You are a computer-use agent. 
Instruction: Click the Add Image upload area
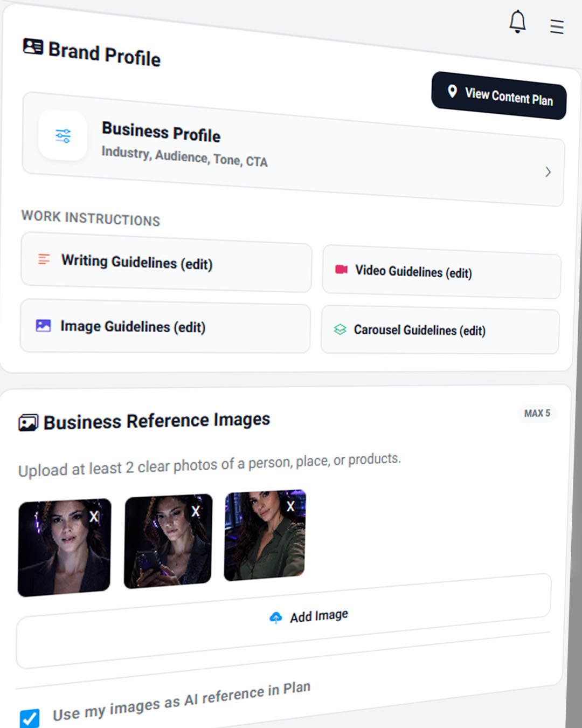(284, 620)
